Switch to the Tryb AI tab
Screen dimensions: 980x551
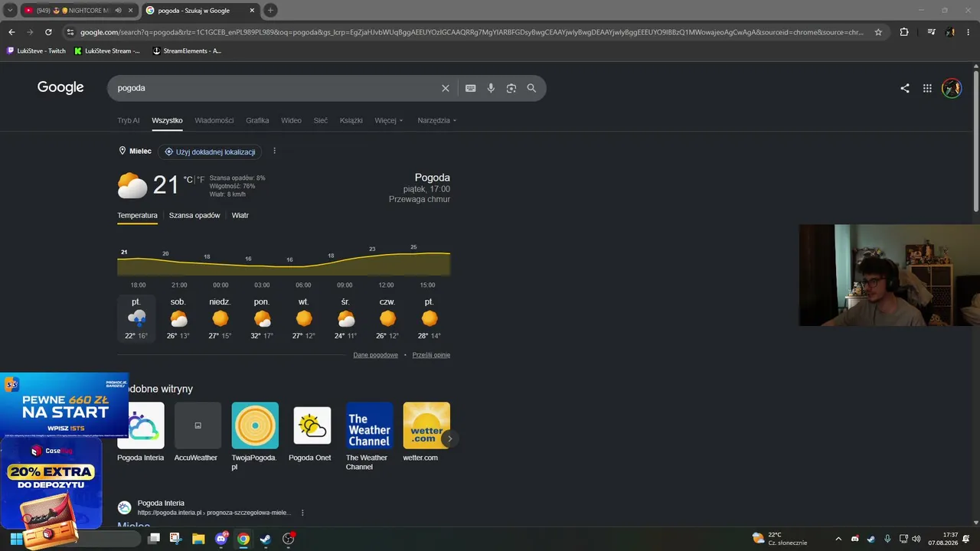pos(129,120)
